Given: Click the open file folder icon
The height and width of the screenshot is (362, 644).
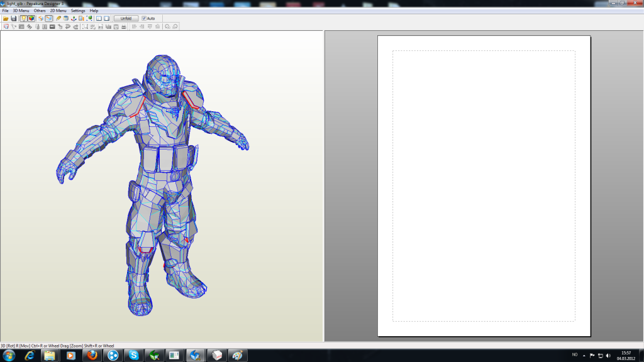Looking at the screenshot, I should pyautogui.click(x=6, y=18).
